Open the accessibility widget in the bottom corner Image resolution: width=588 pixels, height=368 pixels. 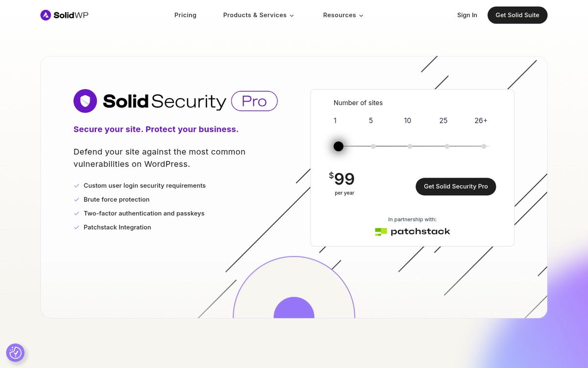15,353
